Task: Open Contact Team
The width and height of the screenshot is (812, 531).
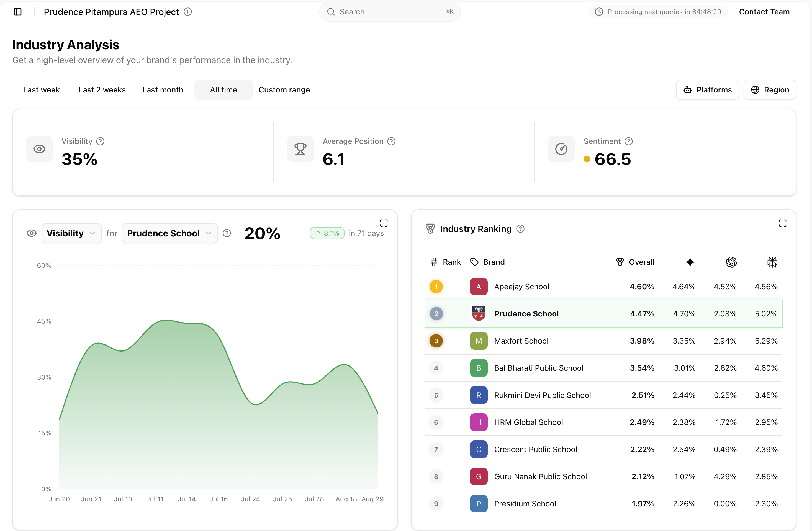Action: pyautogui.click(x=764, y=12)
